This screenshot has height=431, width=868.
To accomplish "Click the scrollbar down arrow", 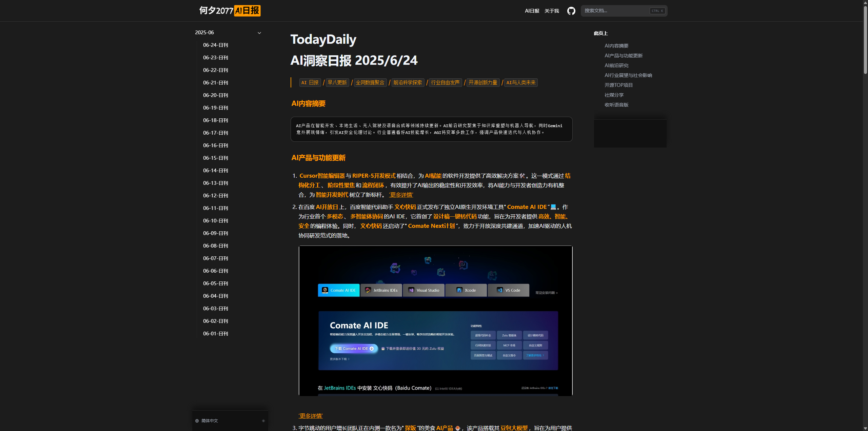I will [865, 428].
